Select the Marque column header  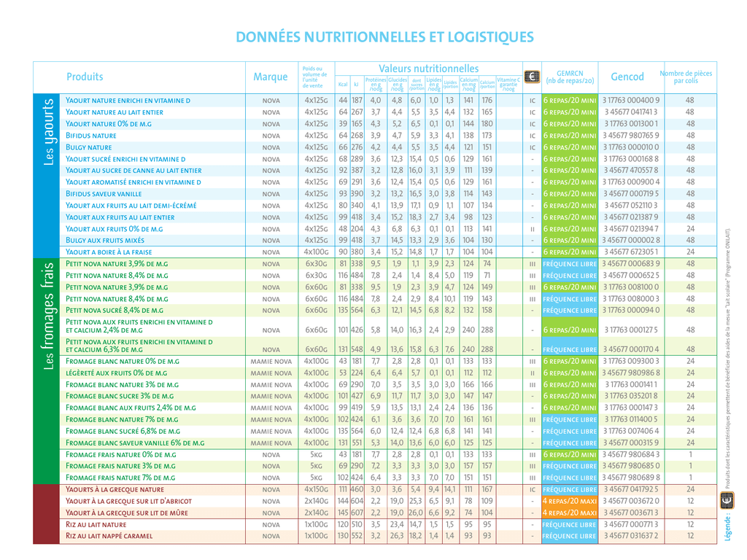270,77
